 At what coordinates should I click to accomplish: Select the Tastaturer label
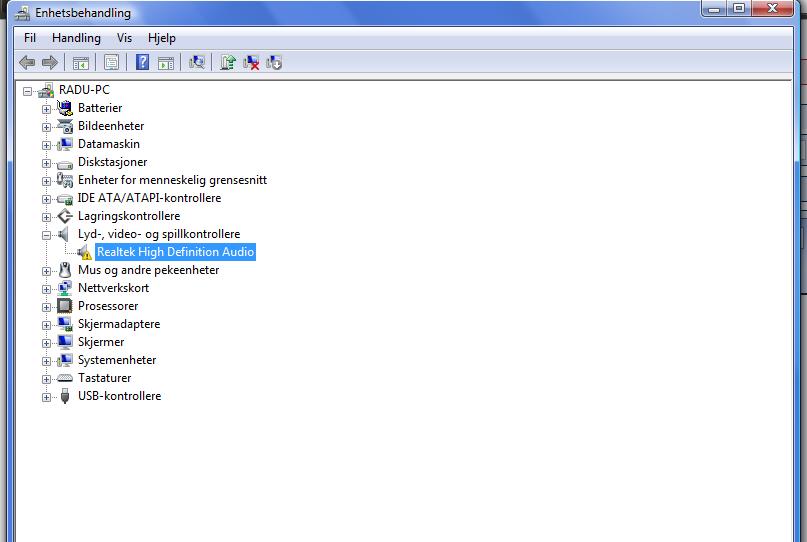104,378
